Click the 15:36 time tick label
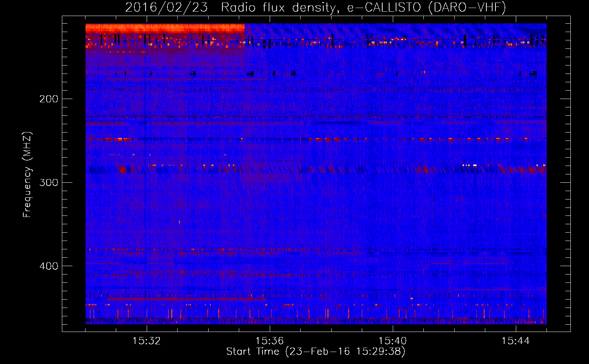 coord(270,341)
